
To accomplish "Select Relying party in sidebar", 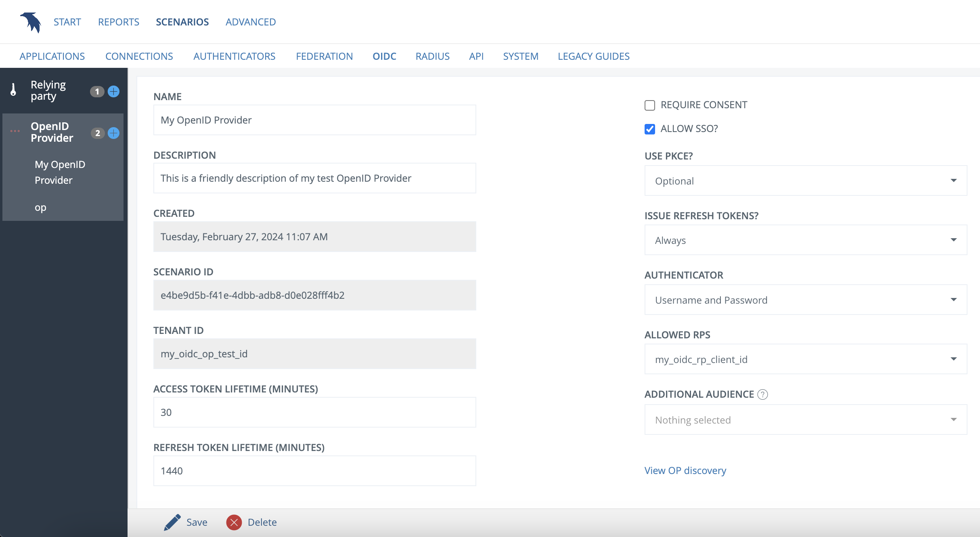I will [48, 90].
